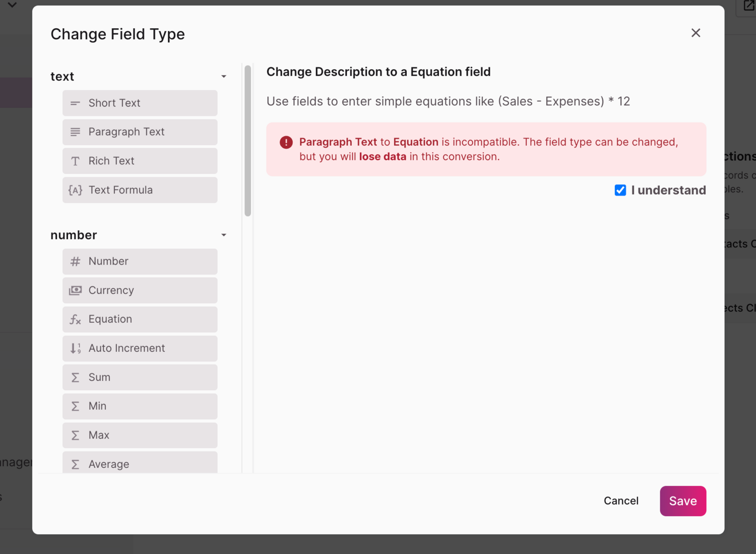Click the red warning alert icon
This screenshot has width=756, height=554.
[286, 143]
